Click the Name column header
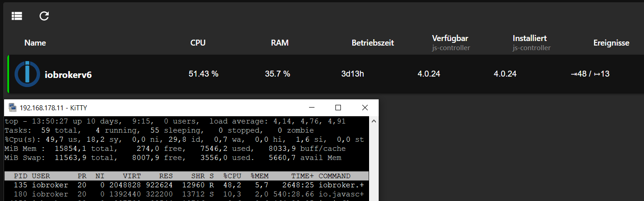The image size is (644, 201). pos(35,43)
